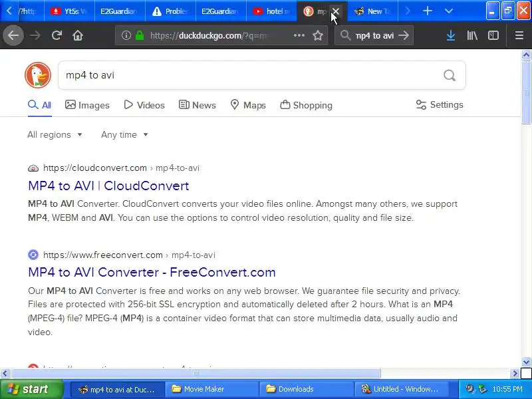Click the taskbar clock showing 10:55 PM

click(x=507, y=389)
